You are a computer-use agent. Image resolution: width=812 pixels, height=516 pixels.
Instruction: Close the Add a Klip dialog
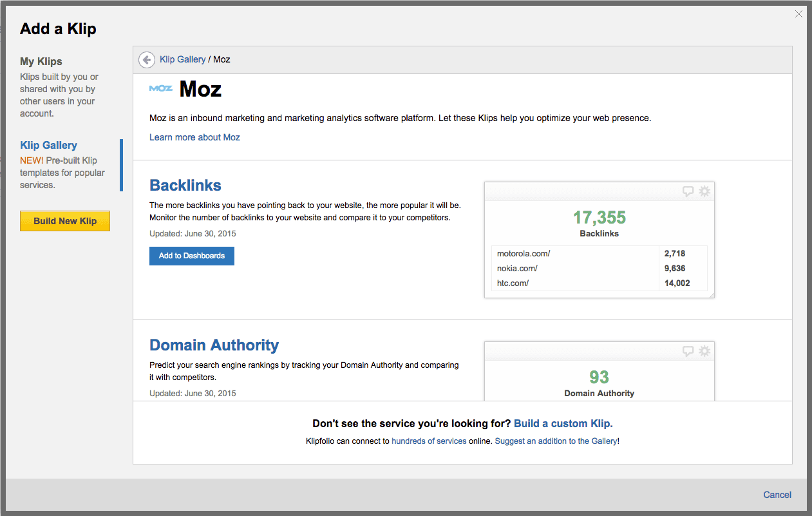tap(798, 14)
